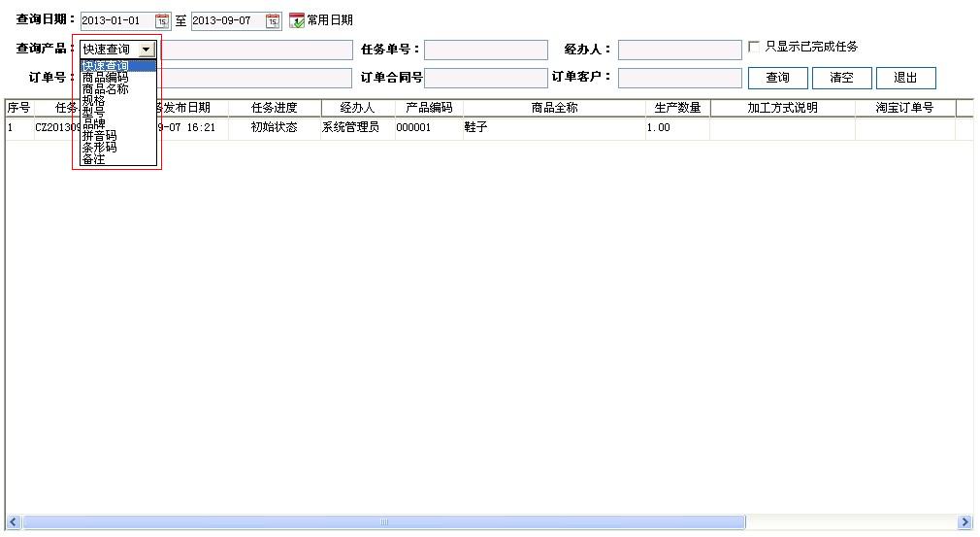Sort by 序号 column header

pos(19,108)
